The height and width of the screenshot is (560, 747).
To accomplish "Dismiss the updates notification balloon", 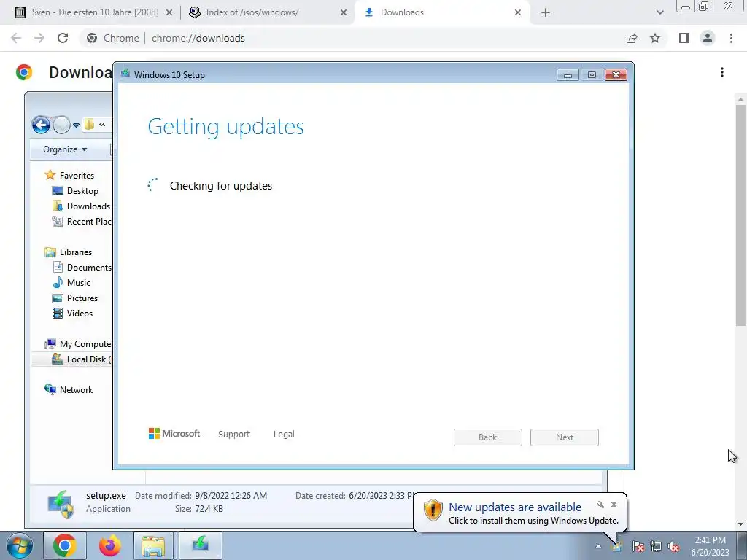I will tap(614, 505).
